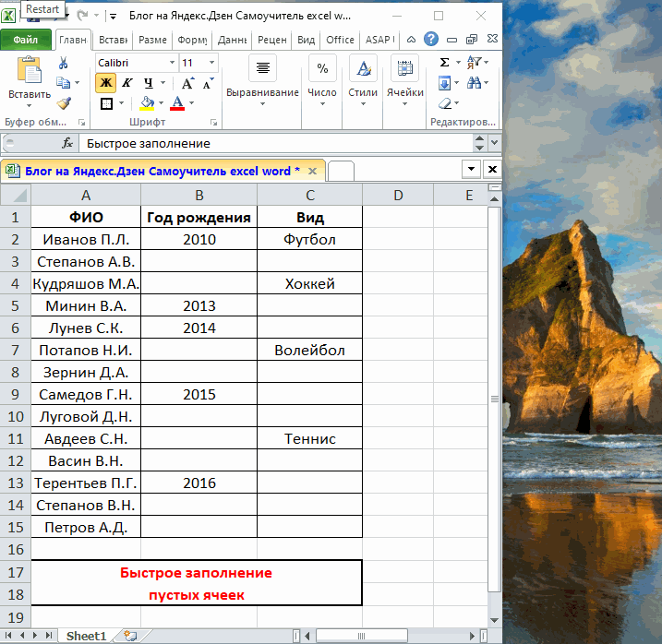Switch to the Рецензирование ribbon tab
This screenshot has width=662, height=644.
click(x=271, y=40)
